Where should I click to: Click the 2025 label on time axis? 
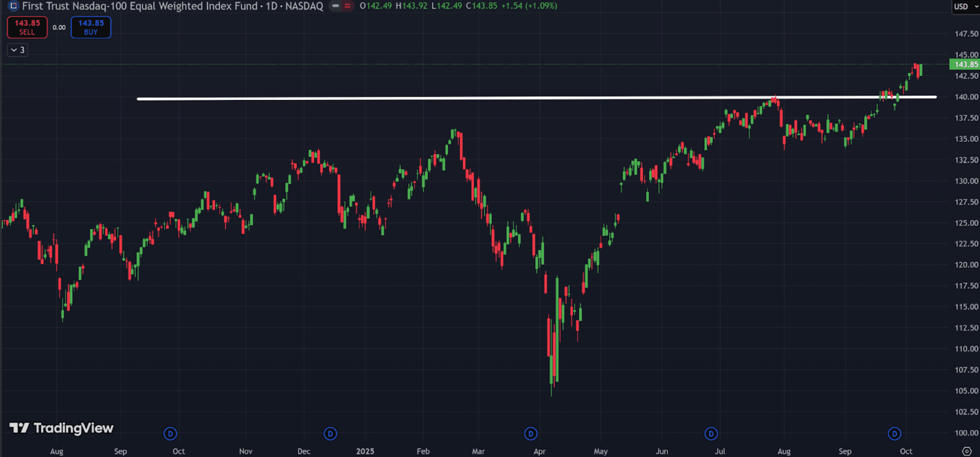point(365,451)
